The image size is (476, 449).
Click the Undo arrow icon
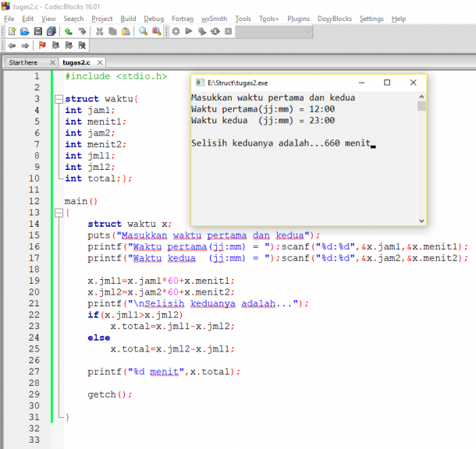(x=69, y=31)
